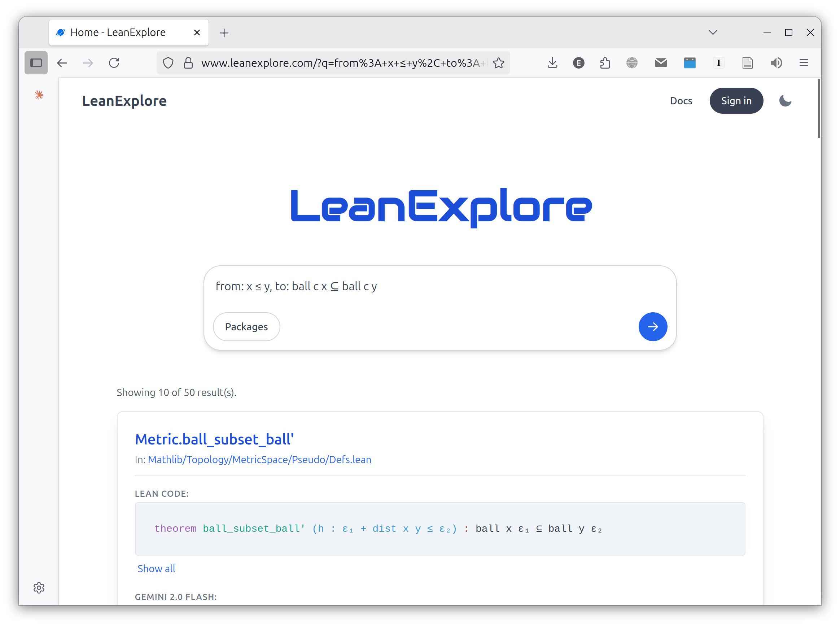Open the Mathlib/Topology/MetricSpace/Pseudo/Defs.lean file link

click(259, 460)
